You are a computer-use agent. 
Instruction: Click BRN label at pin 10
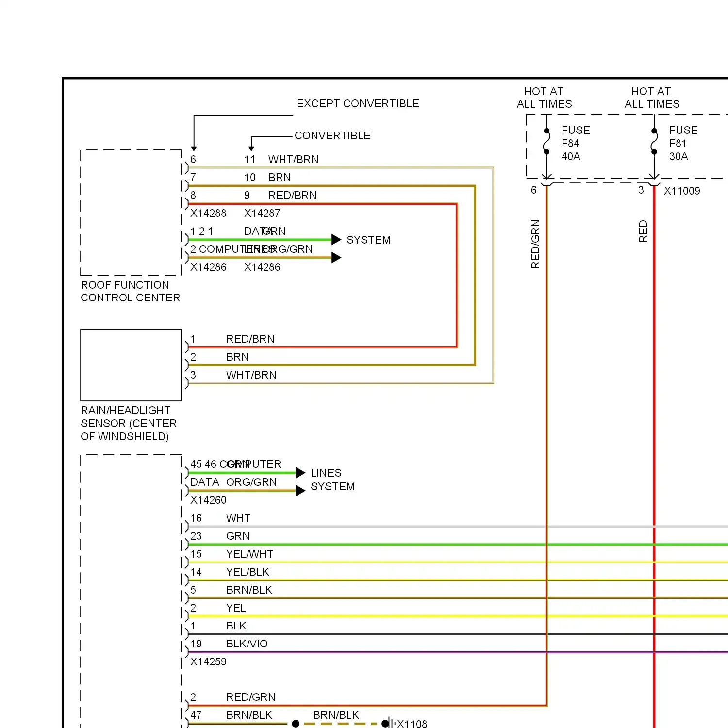coord(280,177)
